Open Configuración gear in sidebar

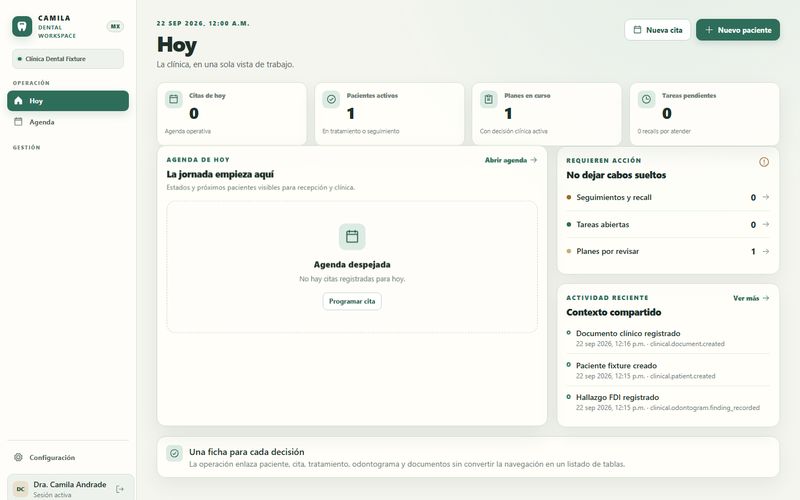tap(18, 457)
